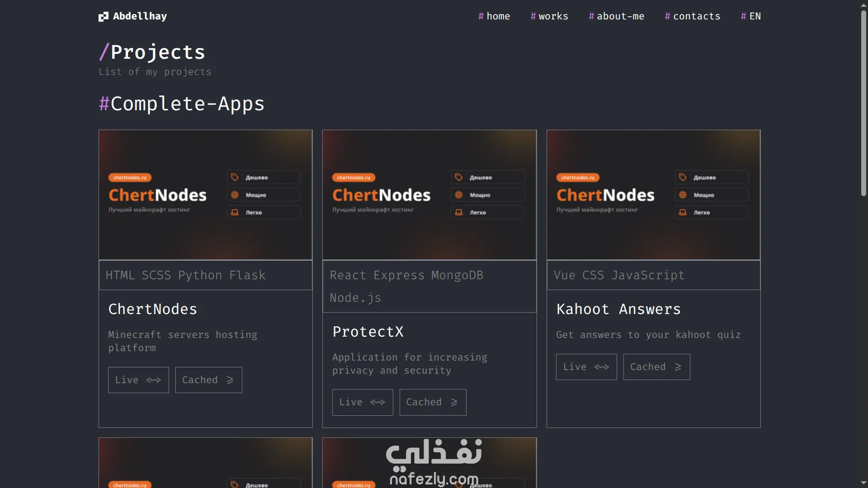Open the ChertNodes project thumbnail image

(206, 195)
